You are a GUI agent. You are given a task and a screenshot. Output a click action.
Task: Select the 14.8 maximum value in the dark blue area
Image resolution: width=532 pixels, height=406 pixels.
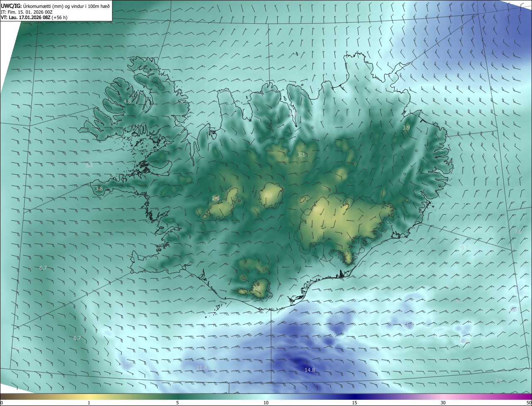pyautogui.click(x=310, y=370)
